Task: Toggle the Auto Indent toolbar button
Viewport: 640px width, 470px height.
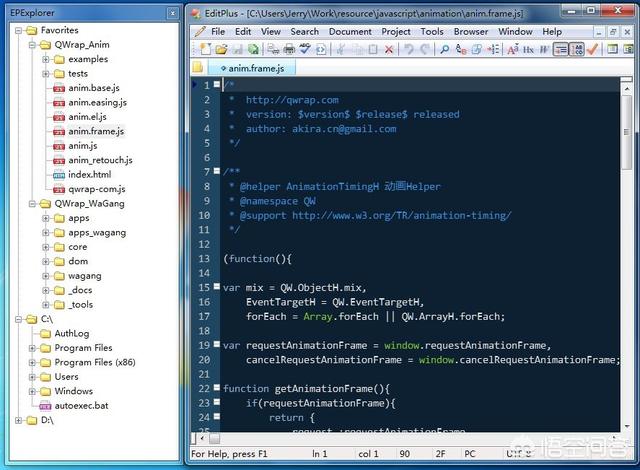Action: tap(561, 49)
